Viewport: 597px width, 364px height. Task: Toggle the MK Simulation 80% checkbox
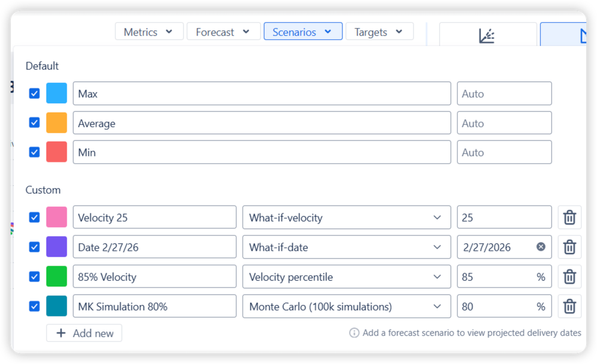34,306
